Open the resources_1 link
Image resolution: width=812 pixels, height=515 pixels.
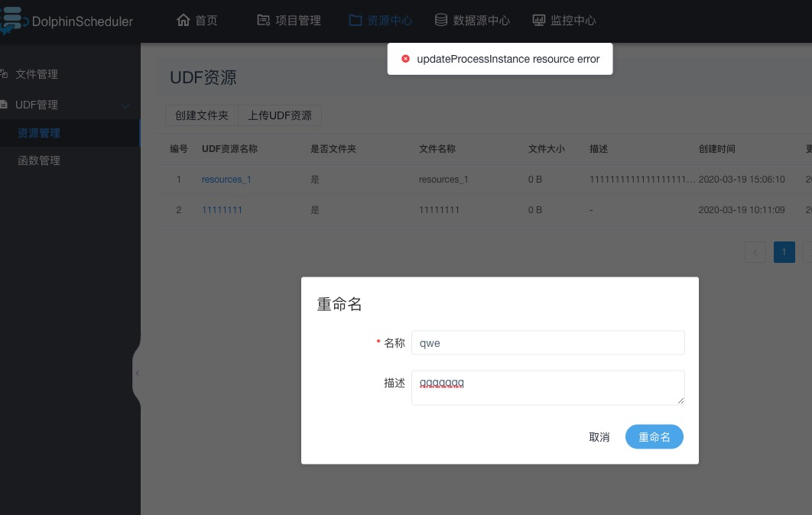[226, 179]
